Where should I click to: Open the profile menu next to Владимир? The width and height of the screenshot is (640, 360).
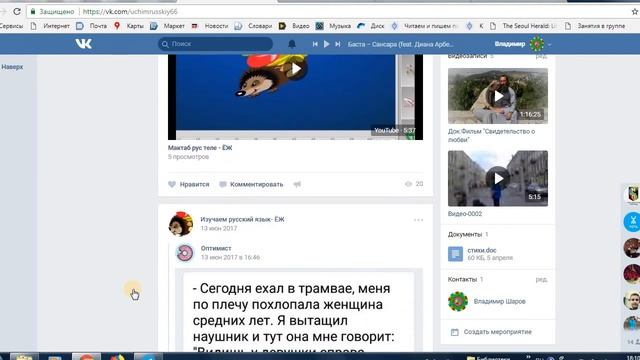[549, 44]
